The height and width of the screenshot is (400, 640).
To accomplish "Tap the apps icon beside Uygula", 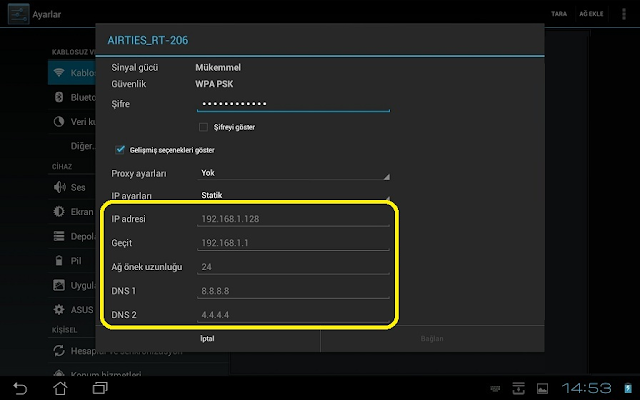I will (x=59, y=285).
